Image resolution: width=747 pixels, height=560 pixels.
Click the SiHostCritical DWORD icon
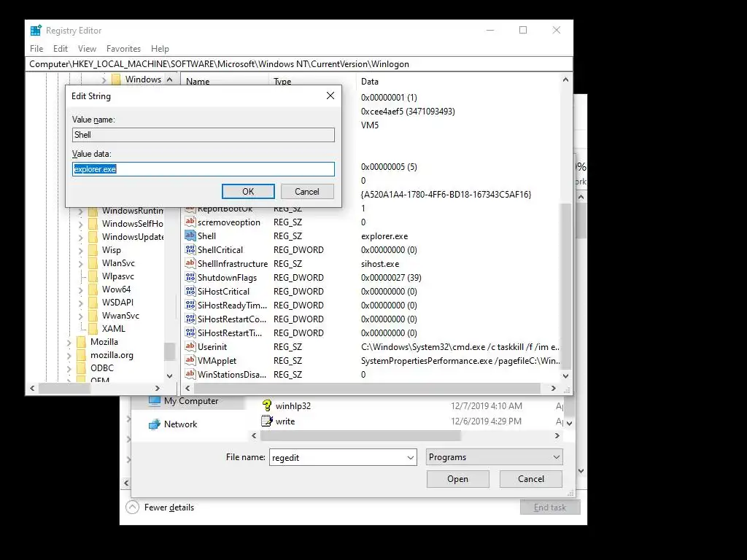click(x=190, y=291)
